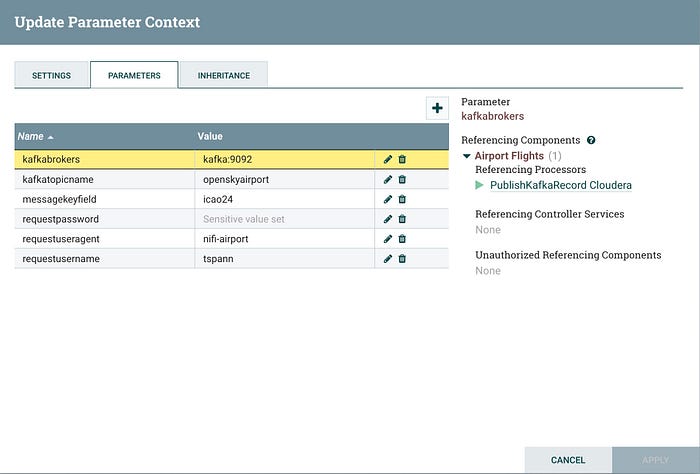700x474 pixels.
Task: Click the kafka:9092 value cell
Action: click(x=284, y=159)
